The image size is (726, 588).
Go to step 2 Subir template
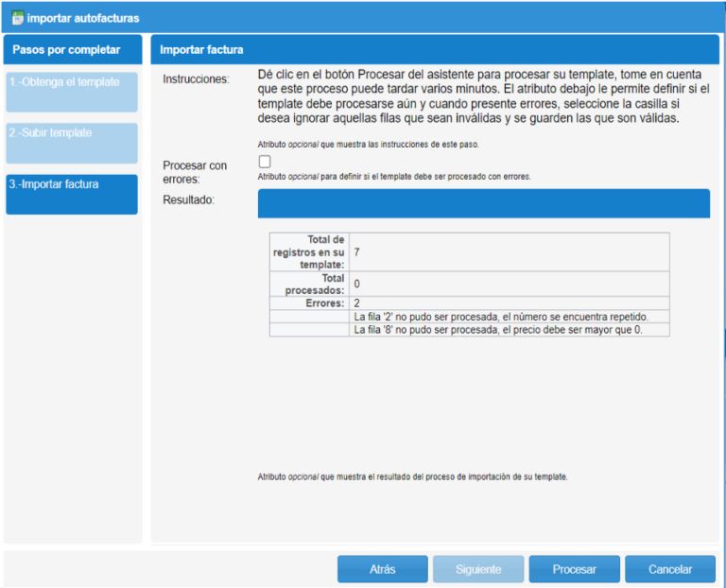coord(72,143)
